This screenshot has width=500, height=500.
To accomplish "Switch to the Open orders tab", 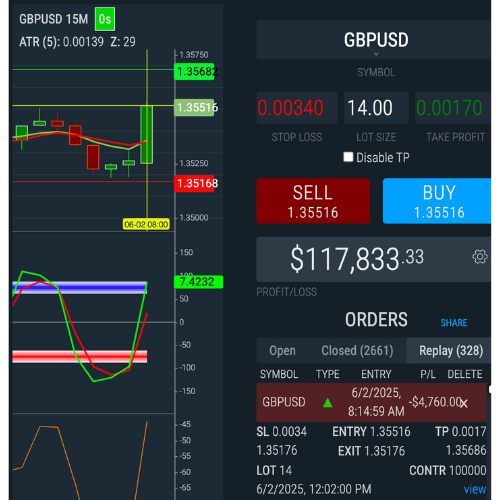I will tap(282, 351).
